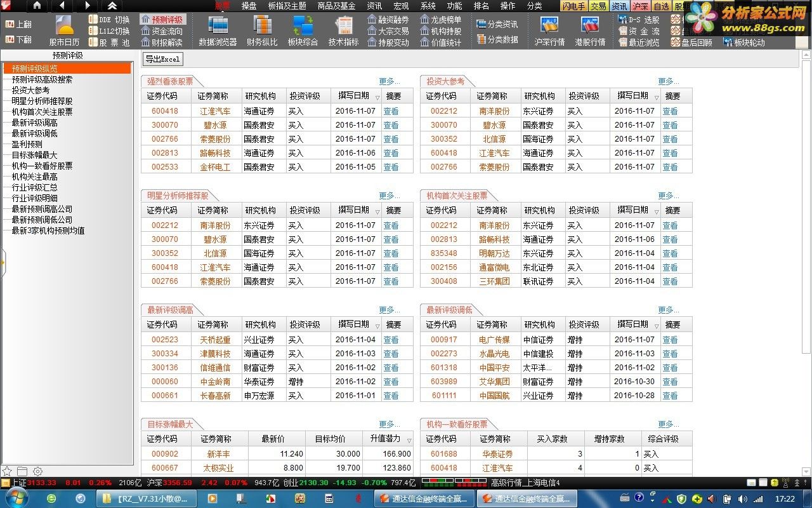Sort 目标涨幅最大 by 升值潜力 arrow
Screen dimensions: 812x508
[409, 440]
